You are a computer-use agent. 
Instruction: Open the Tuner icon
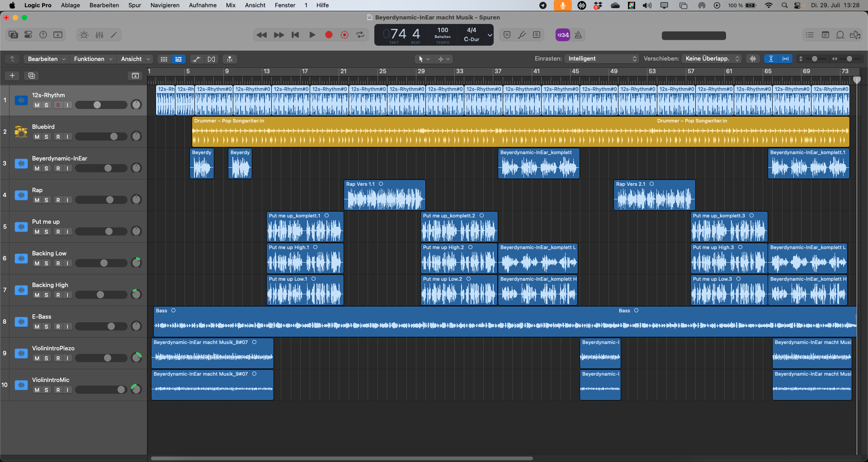(522, 35)
